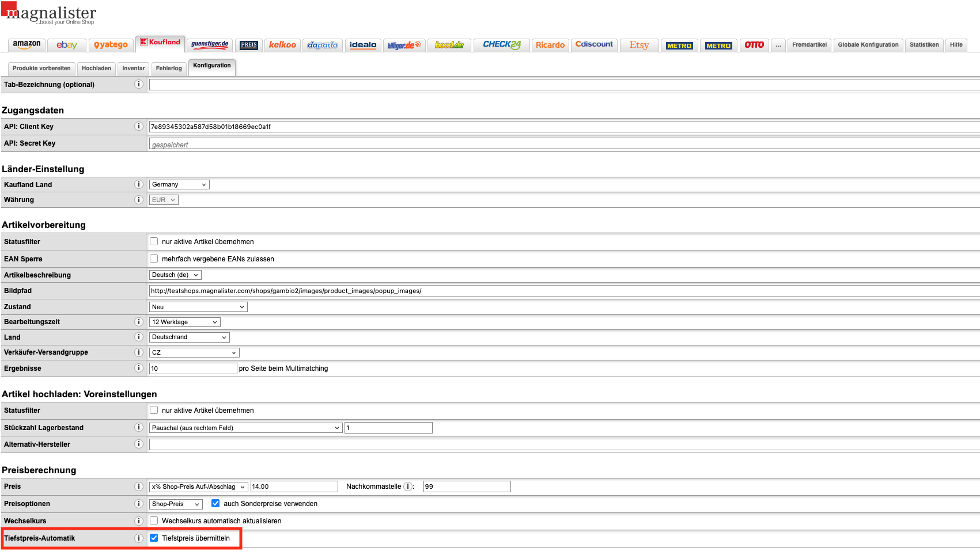Open the eBay marketplace tab
The height and width of the screenshot is (555, 980).
point(67,45)
